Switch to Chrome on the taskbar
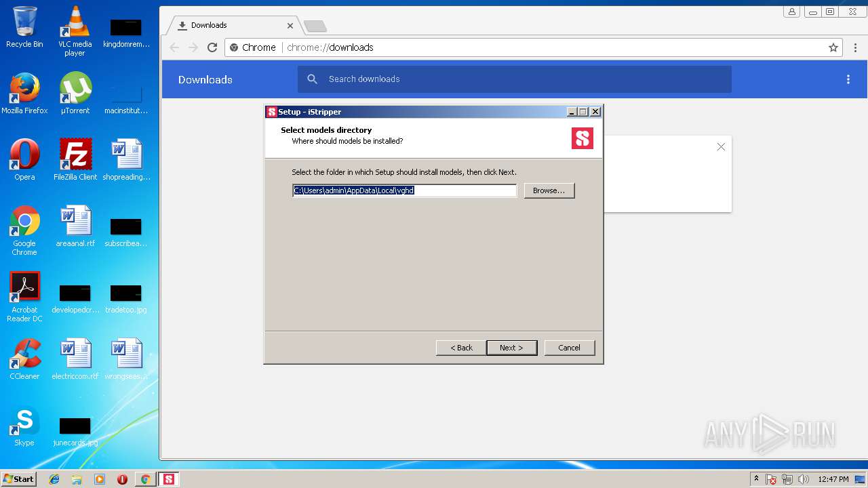The height and width of the screenshot is (488, 868). point(145,479)
